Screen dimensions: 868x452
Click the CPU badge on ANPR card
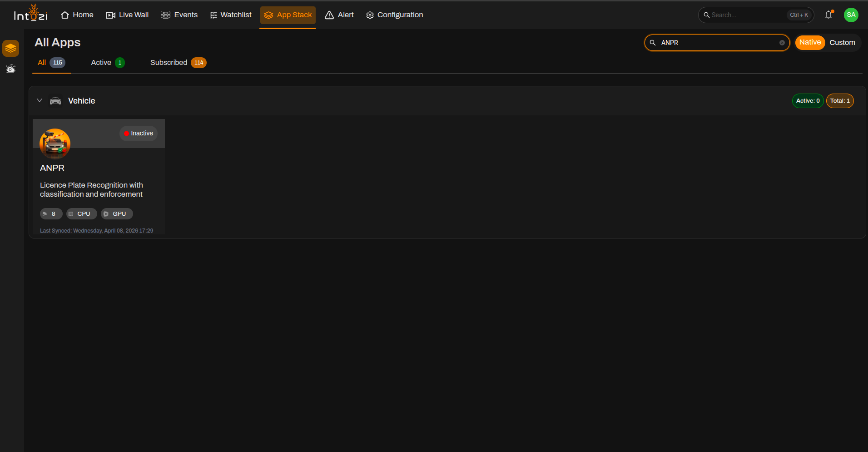coord(81,214)
